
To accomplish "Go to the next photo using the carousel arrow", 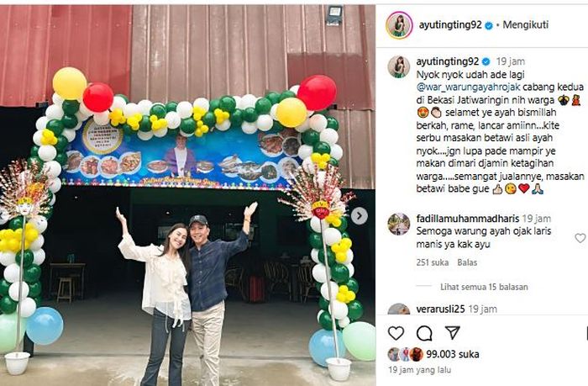I will 359,216.
